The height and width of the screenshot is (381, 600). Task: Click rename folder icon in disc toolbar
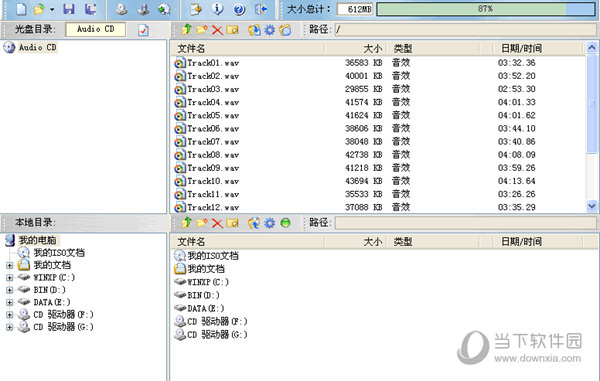(x=232, y=29)
